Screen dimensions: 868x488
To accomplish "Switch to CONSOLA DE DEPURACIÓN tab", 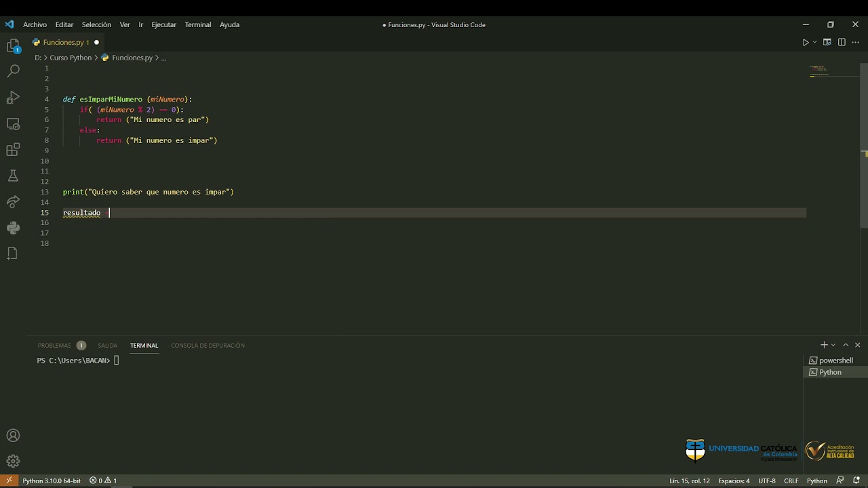I will pos(208,345).
